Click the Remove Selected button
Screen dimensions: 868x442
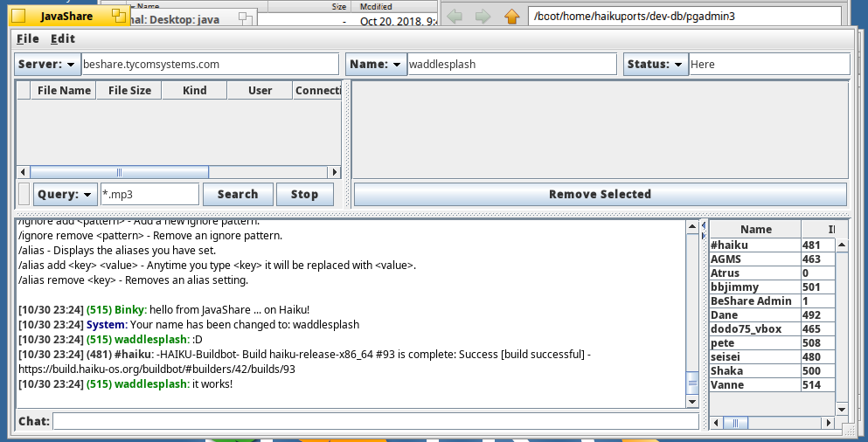tap(600, 194)
